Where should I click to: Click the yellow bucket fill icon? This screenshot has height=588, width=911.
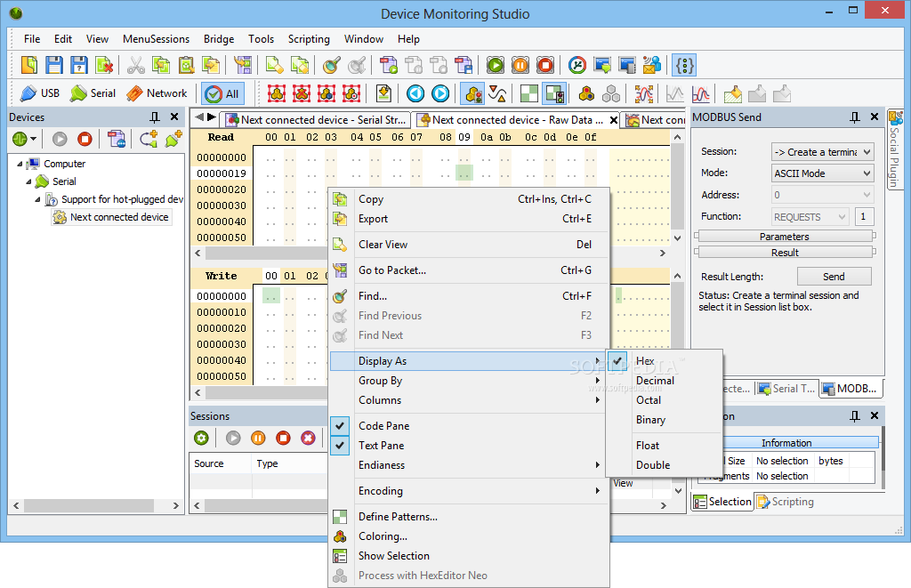click(733, 93)
